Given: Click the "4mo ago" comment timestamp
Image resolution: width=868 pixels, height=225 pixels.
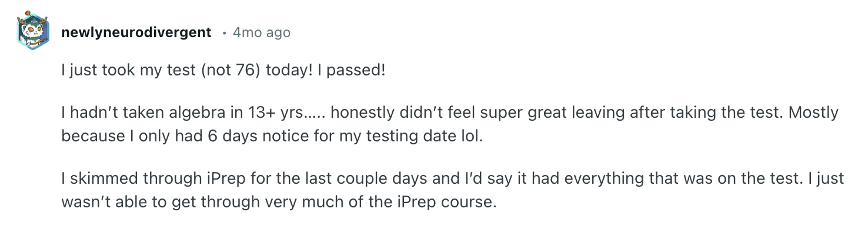Looking at the screenshot, I should (x=262, y=32).
